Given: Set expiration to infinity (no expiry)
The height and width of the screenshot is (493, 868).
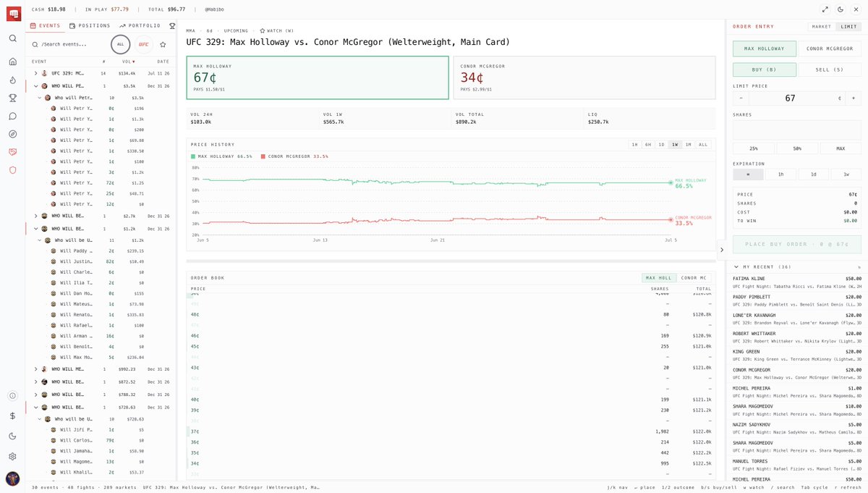Looking at the screenshot, I should click(748, 174).
